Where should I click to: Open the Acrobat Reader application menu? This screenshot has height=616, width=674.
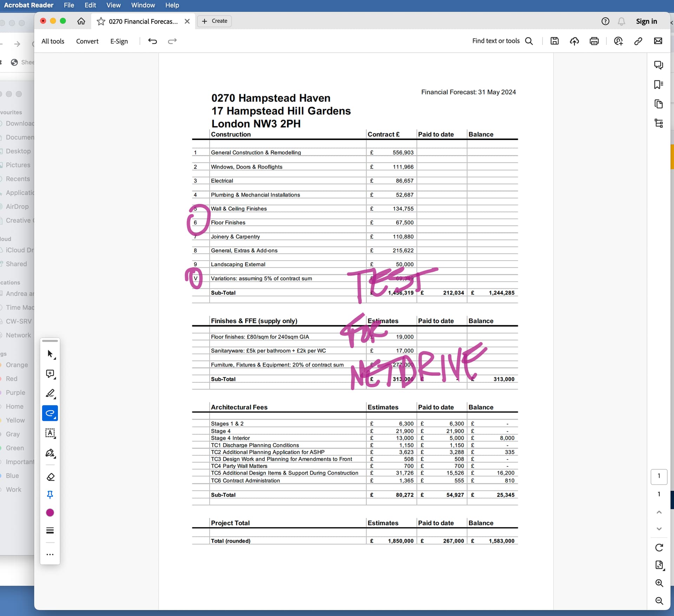[x=29, y=5]
